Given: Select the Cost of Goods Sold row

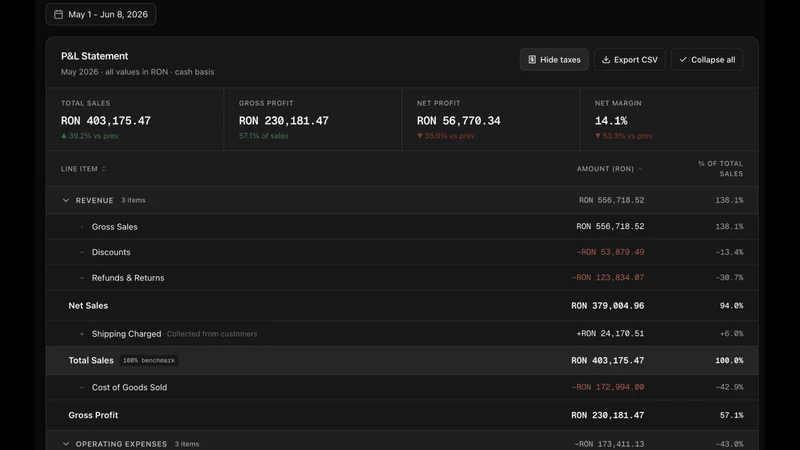Looking at the screenshot, I should pyautogui.click(x=402, y=387).
